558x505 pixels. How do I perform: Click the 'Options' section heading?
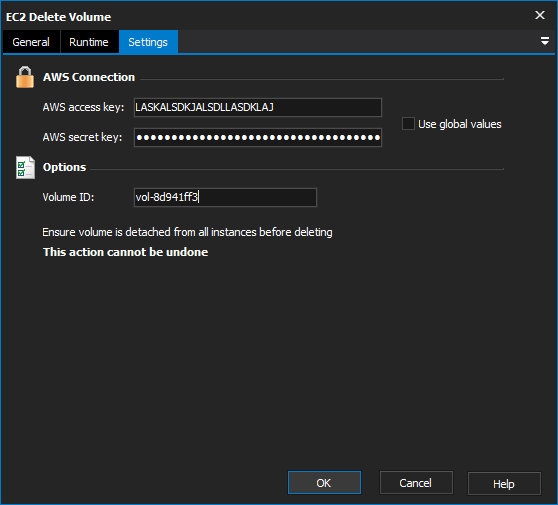point(64,167)
